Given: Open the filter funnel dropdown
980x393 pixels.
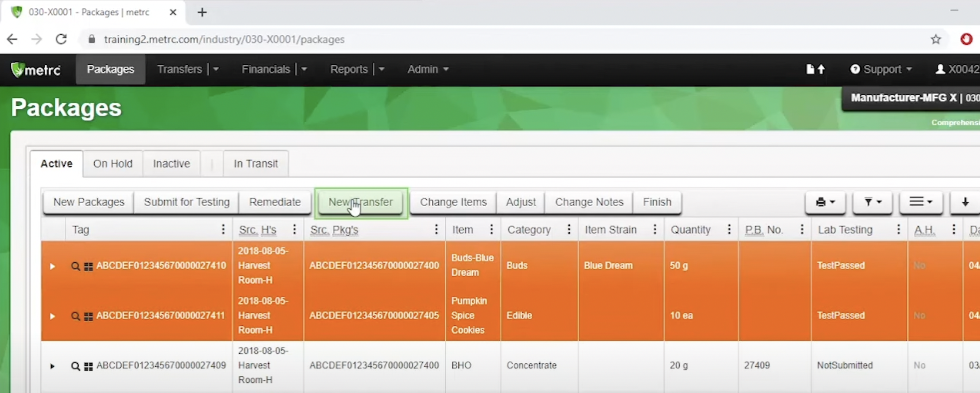Looking at the screenshot, I should (872, 202).
